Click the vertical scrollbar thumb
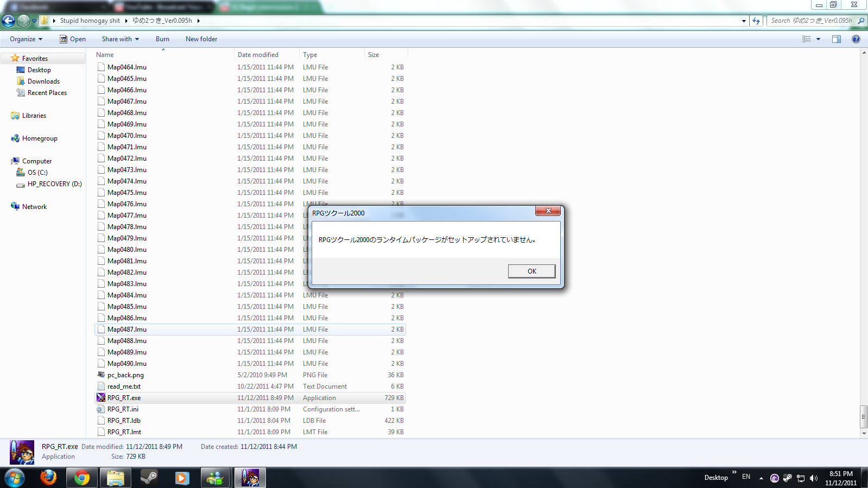868x488 pixels. [x=864, y=417]
